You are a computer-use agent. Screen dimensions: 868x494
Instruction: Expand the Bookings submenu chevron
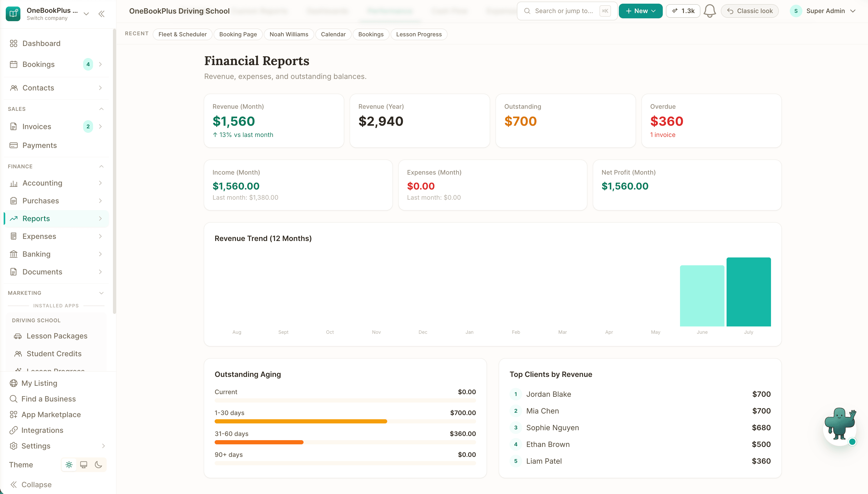[x=100, y=64]
